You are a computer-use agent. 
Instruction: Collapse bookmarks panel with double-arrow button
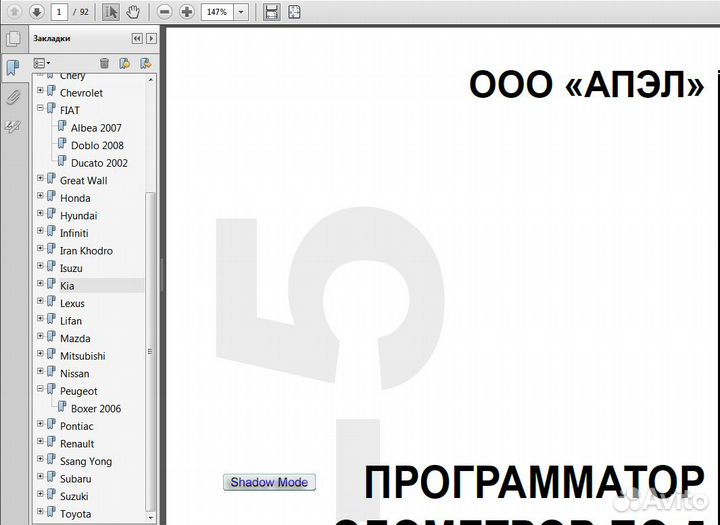click(137, 39)
